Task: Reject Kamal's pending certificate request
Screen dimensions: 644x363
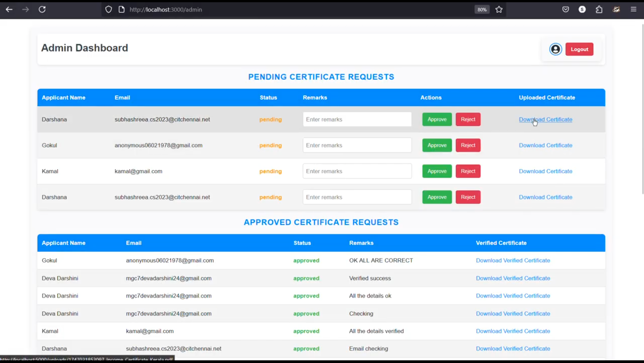Action: [468, 171]
